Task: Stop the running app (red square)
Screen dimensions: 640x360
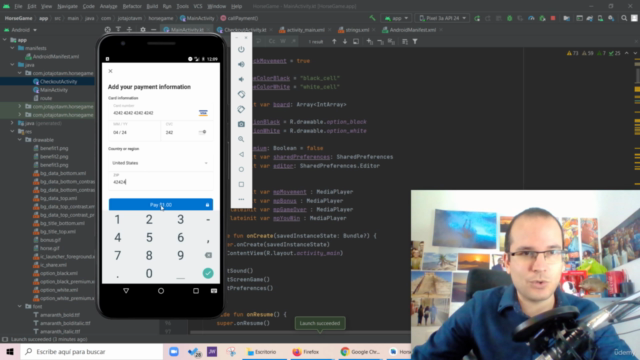Action: (x=553, y=18)
